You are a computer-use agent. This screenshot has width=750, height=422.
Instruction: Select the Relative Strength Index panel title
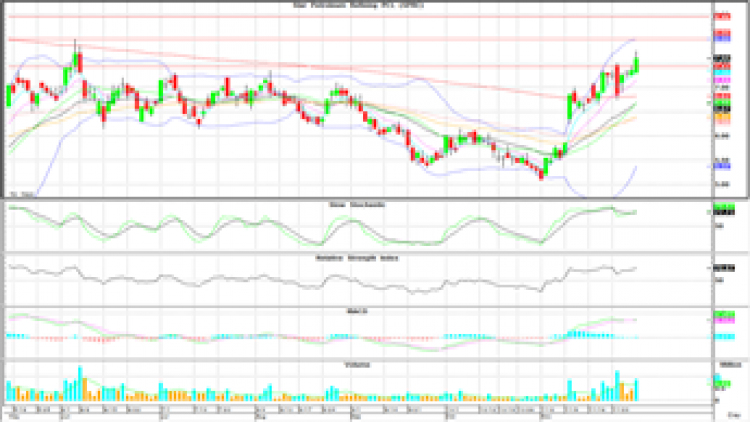(x=358, y=256)
